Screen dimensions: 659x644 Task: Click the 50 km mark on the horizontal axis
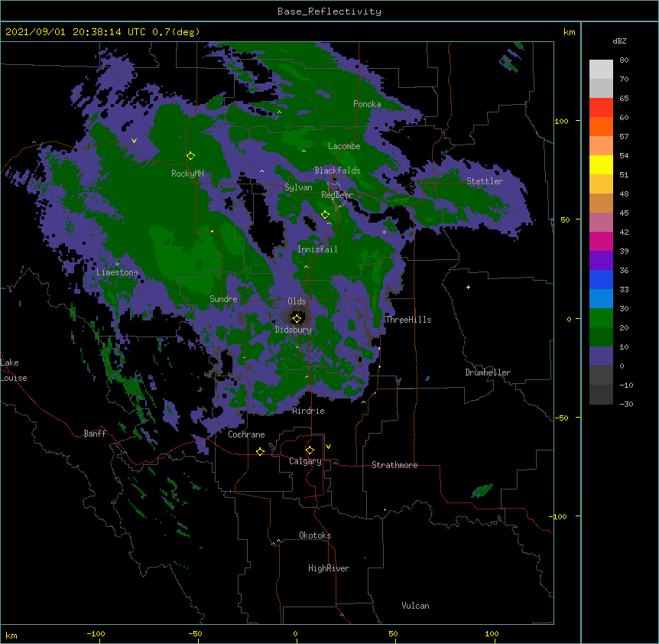tap(393, 633)
